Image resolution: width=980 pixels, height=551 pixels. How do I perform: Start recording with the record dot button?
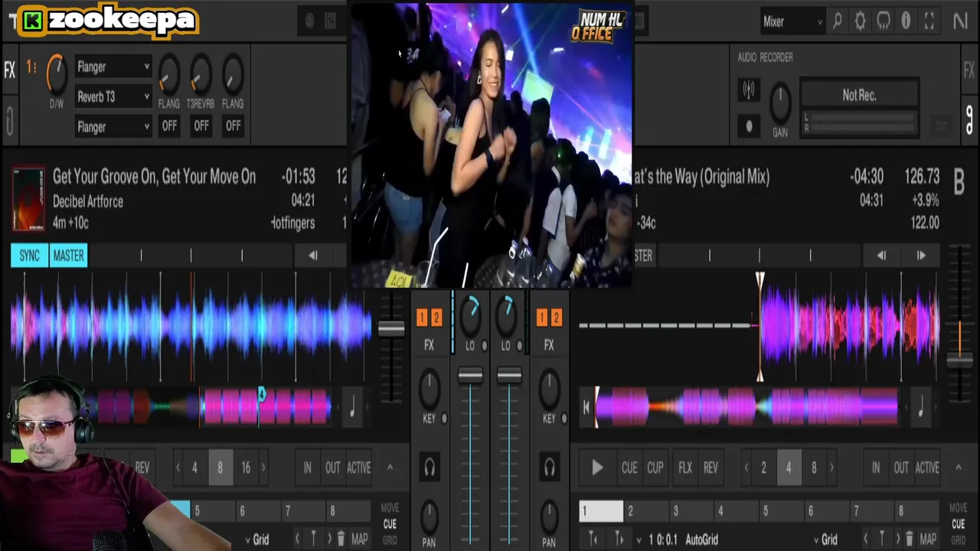point(749,126)
